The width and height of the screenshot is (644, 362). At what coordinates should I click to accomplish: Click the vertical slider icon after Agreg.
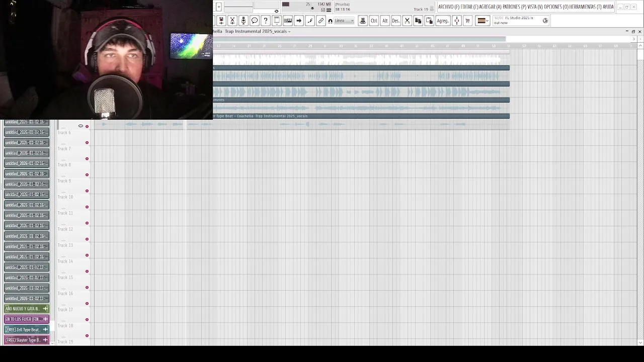click(456, 21)
